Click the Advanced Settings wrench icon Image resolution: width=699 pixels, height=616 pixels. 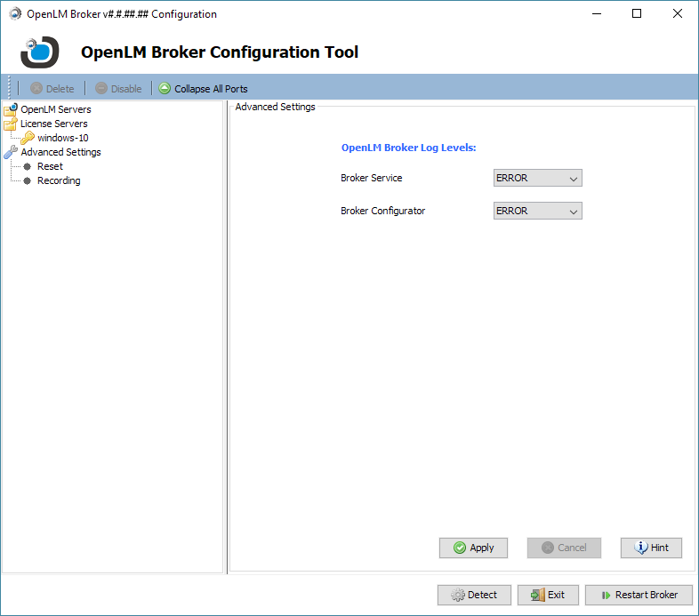coord(11,152)
